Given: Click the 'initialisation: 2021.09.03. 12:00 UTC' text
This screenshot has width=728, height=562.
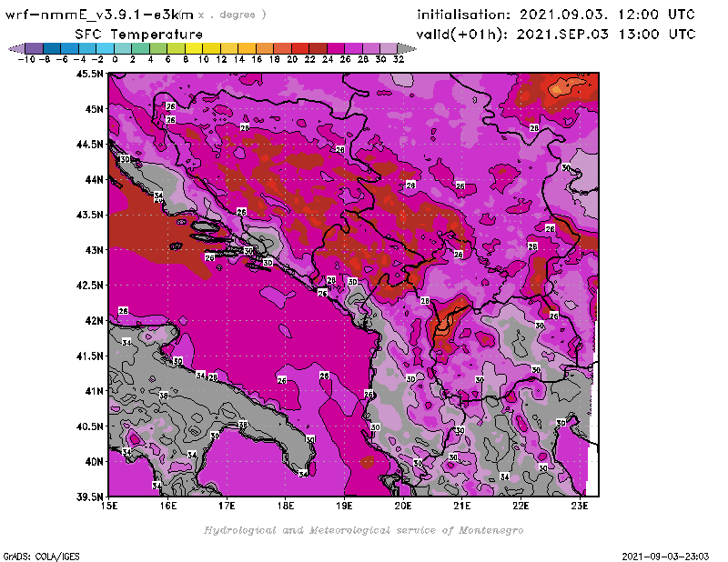Looking at the screenshot, I should pyautogui.click(x=556, y=15).
